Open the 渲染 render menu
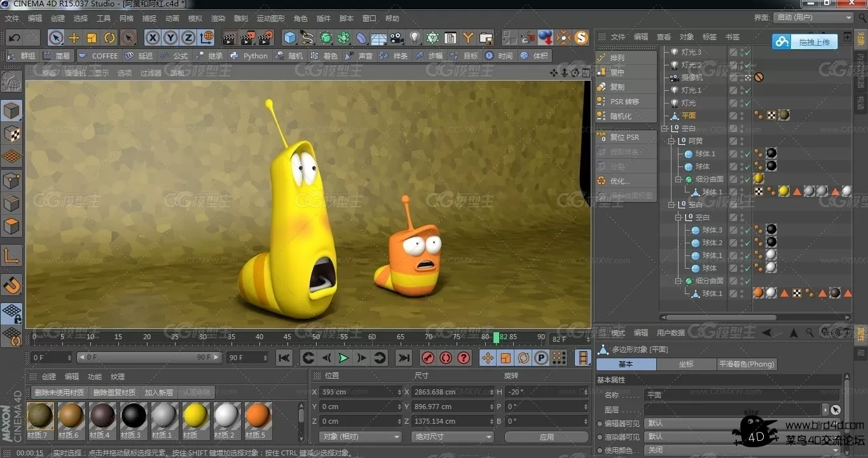Screen dimensions: 868x458 (218, 18)
